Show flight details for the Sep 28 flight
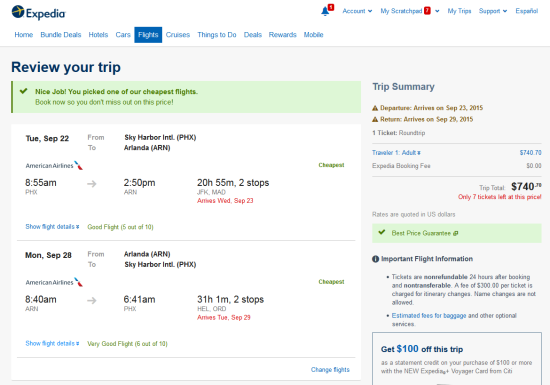 [x=52, y=344]
